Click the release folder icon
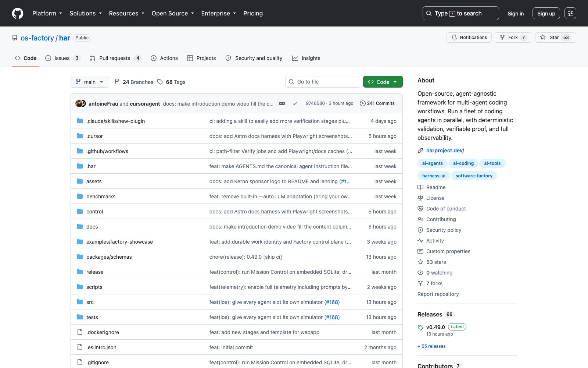Image resolution: width=588 pixels, height=368 pixels. click(x=80, y=272)
